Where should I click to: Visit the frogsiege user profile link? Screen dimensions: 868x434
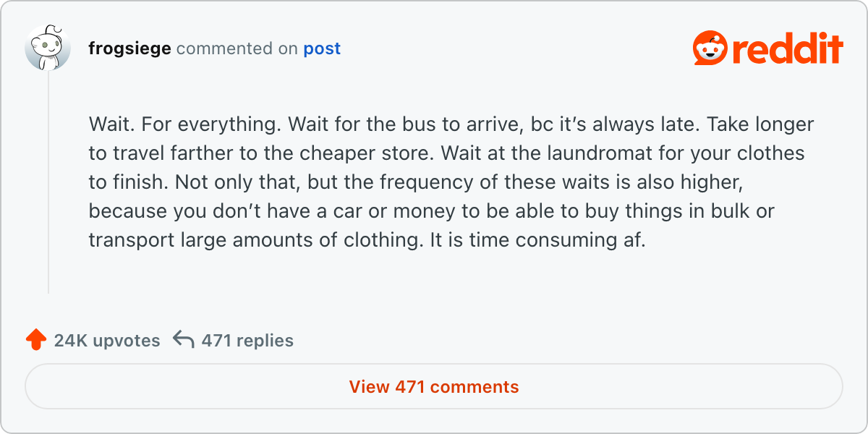[129, 48]
